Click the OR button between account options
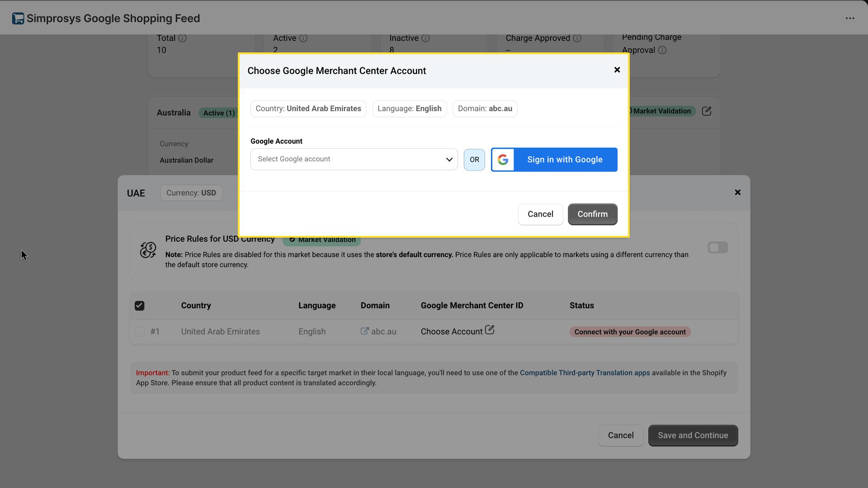 [x=474, y=160]
